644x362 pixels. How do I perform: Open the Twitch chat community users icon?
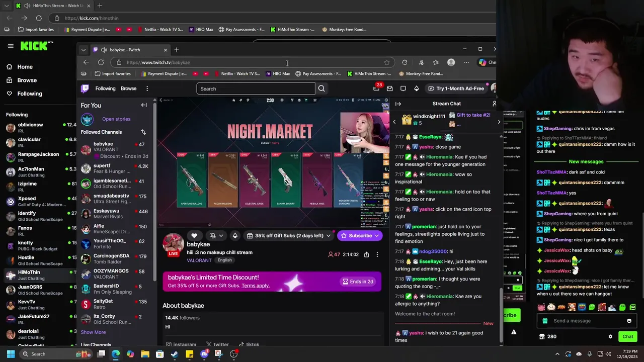coord(494,104)
